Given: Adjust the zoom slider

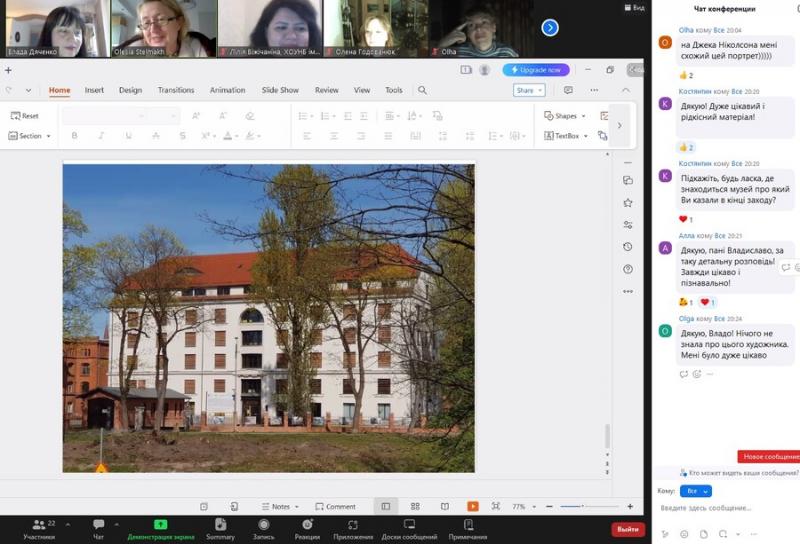Looking at the screenshot, I should [x=589, y=506].
